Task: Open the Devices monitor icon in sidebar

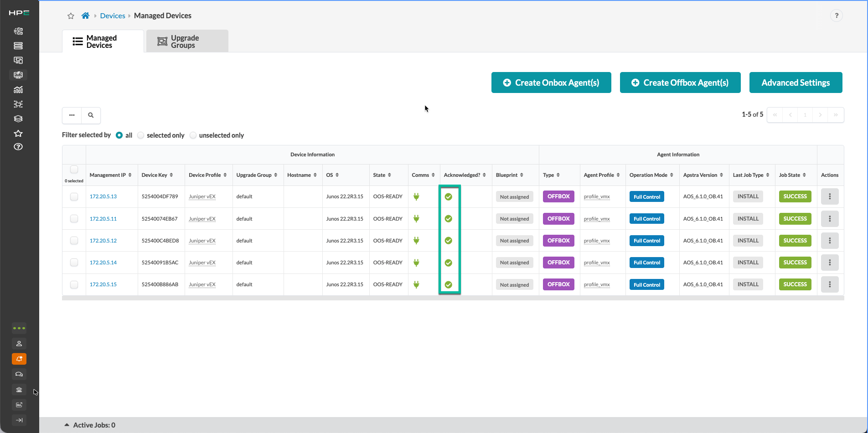Action: point(18,75)
